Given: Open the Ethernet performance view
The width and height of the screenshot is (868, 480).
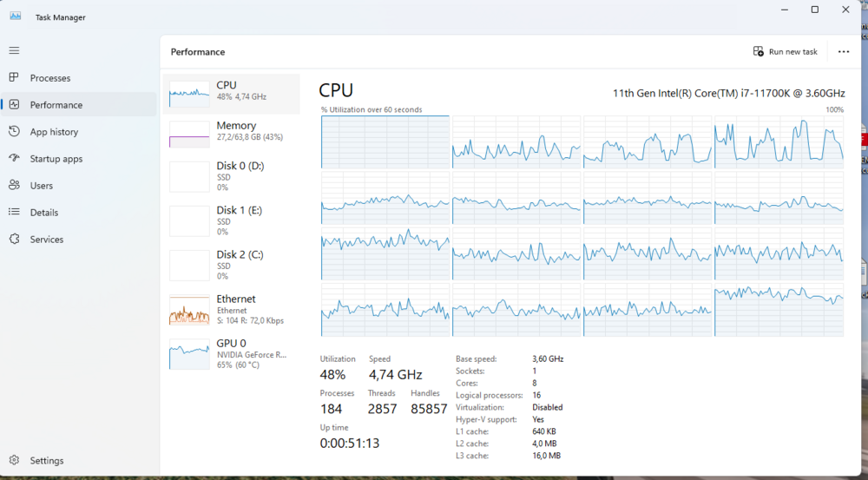Looking at the screenshot, I should [232, 310].
